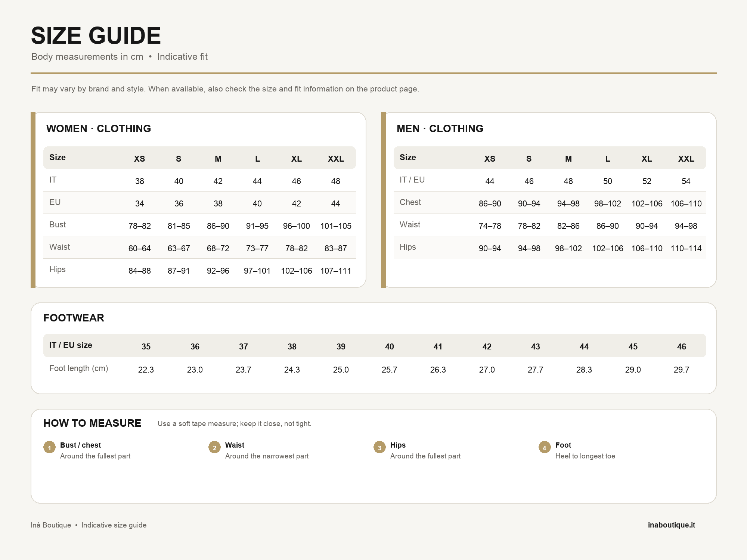Click footwear size 41 header
This screenshot has height=560, width=747.
[x=438, y=346]
